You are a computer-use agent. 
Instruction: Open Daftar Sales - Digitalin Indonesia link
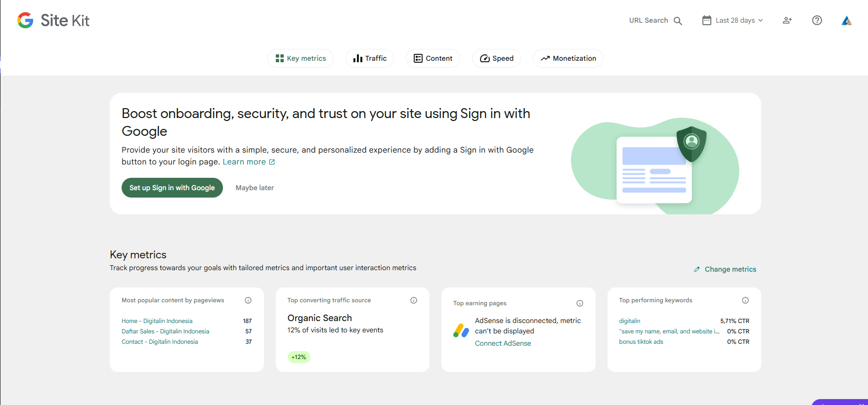[x=166, y=331]
